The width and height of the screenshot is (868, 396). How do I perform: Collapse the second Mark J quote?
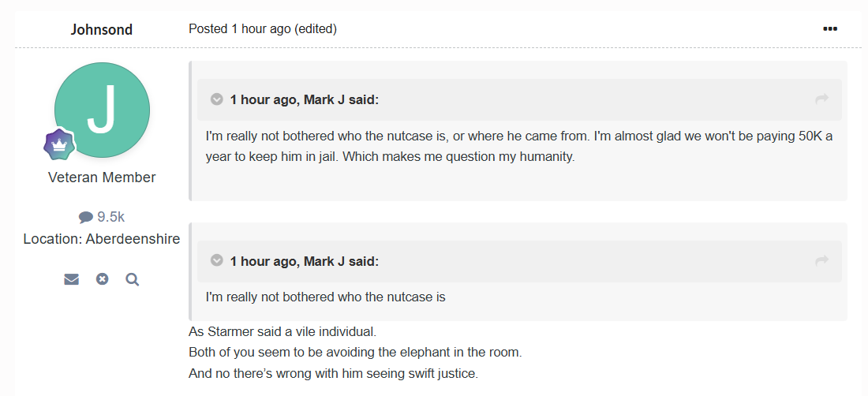pyautogui.click(x=216, y=261)
